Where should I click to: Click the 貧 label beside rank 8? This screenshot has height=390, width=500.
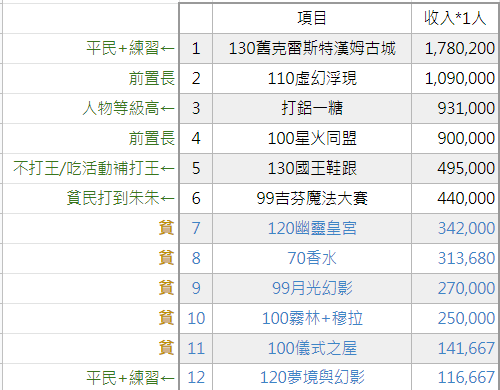(x=166, y=258)
